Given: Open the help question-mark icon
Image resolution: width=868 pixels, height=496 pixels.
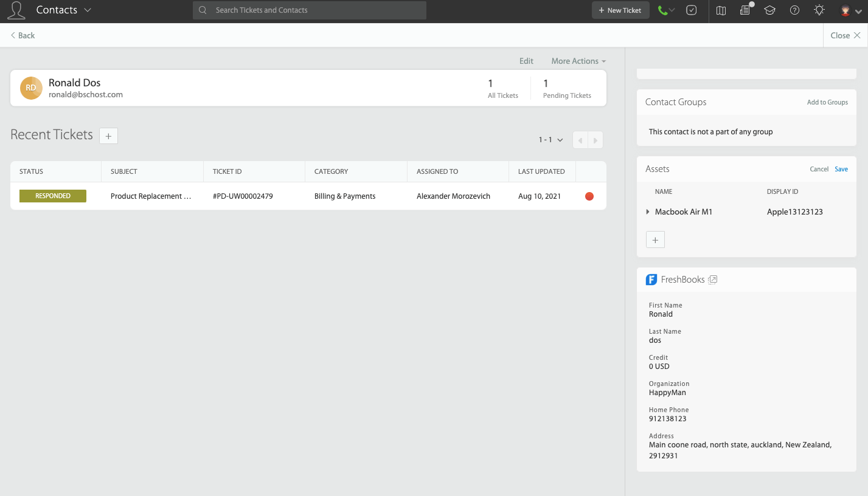Looking at the screenshot, I should [794, 10].
